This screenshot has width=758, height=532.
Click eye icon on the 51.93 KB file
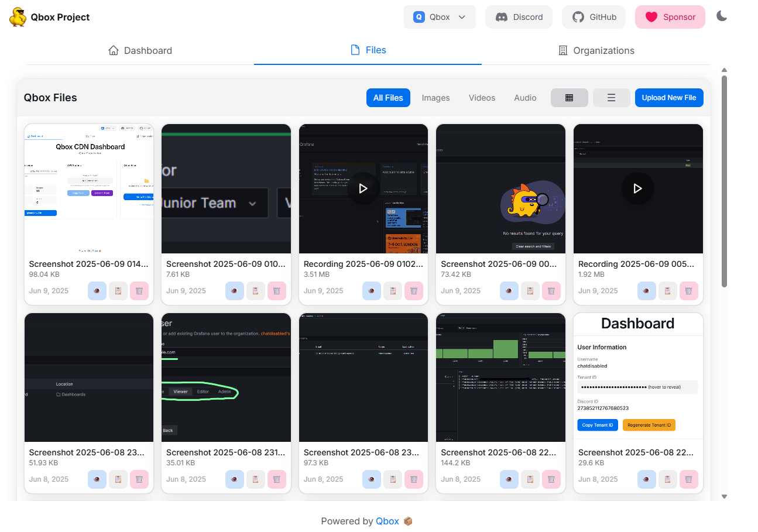coord(97,479)
